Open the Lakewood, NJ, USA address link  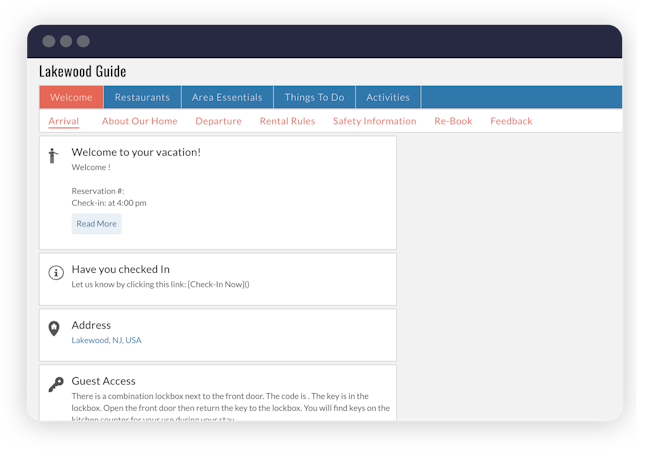(x=106, y=340)
